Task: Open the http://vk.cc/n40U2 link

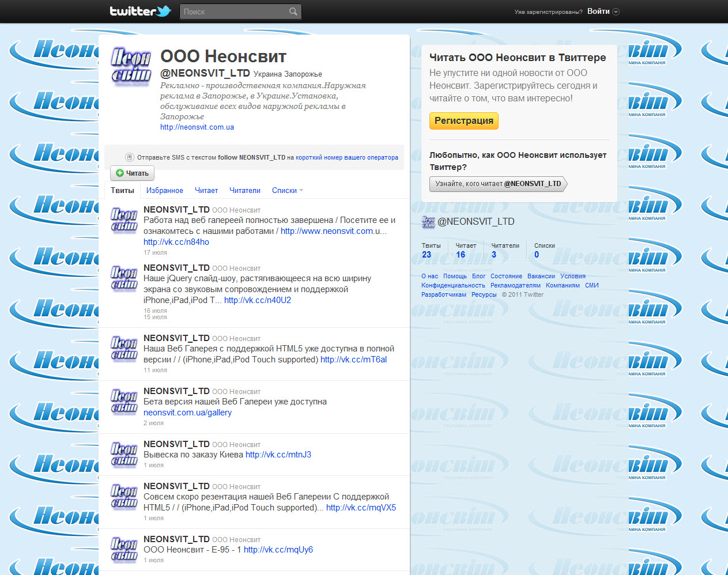Action: [258, 300]
